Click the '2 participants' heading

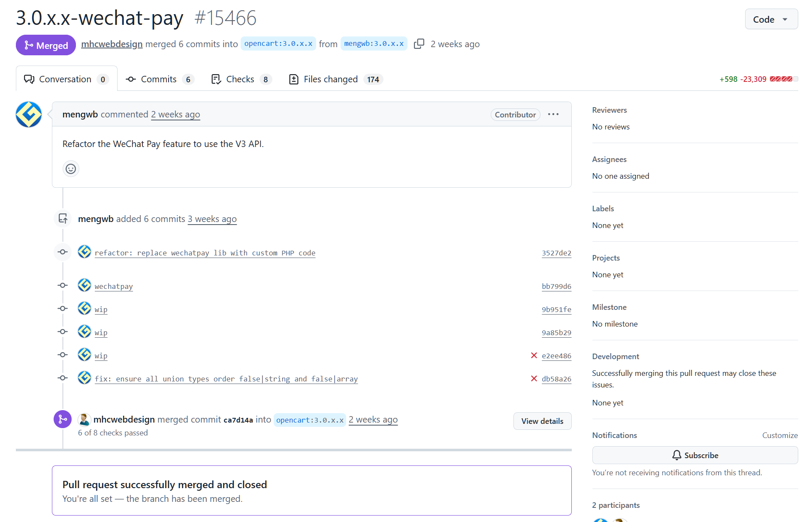pos(616,505)
